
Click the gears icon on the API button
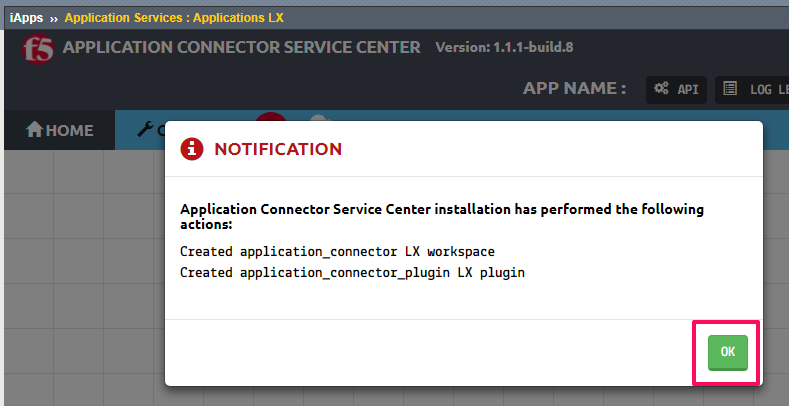coord(661,89)
